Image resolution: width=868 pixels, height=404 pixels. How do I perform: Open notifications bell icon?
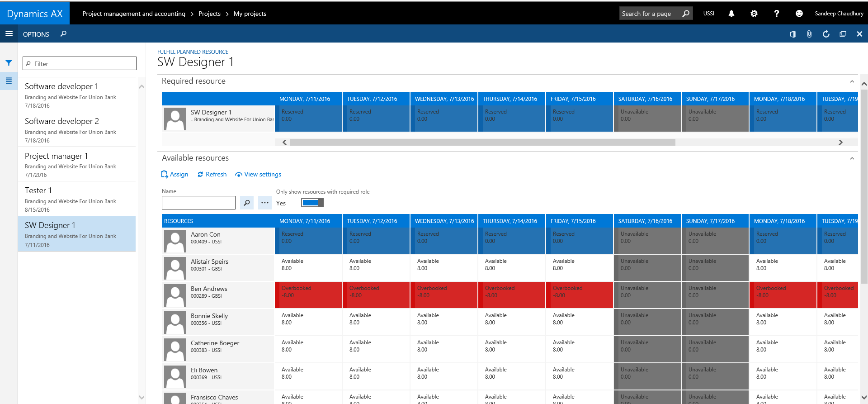pyautogui.click(x=731, y=14)
